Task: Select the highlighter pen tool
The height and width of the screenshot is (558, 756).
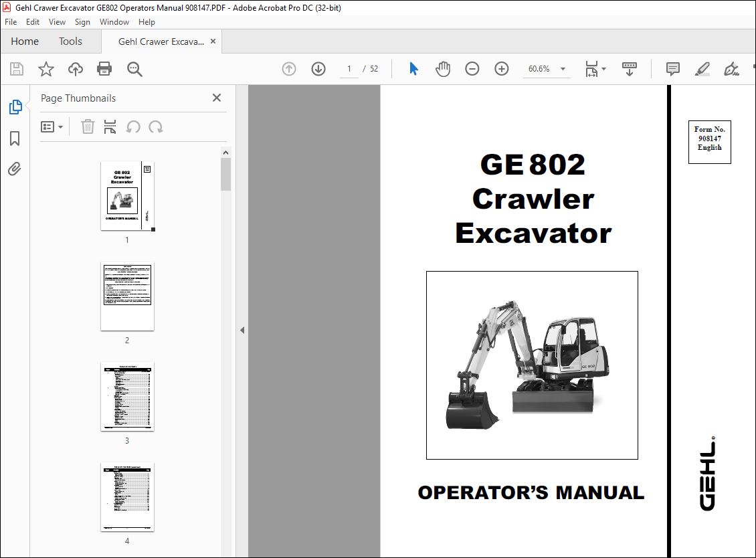Action: (x=702, y=69)
